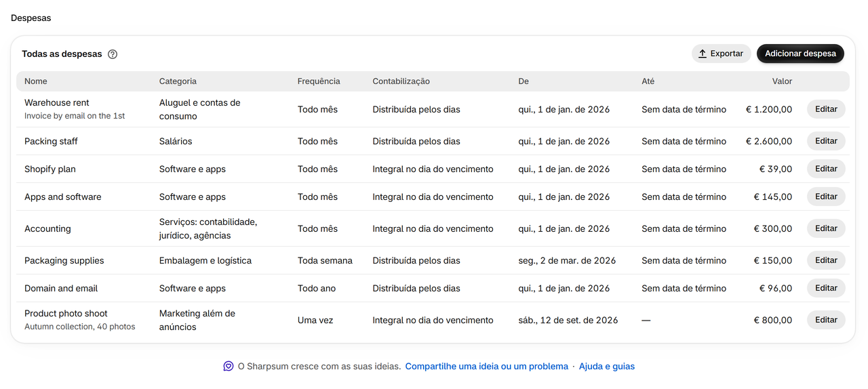Click the De column header
This screenshot has width=868, height=389.
pyautogui.click(x=524, y=81)
